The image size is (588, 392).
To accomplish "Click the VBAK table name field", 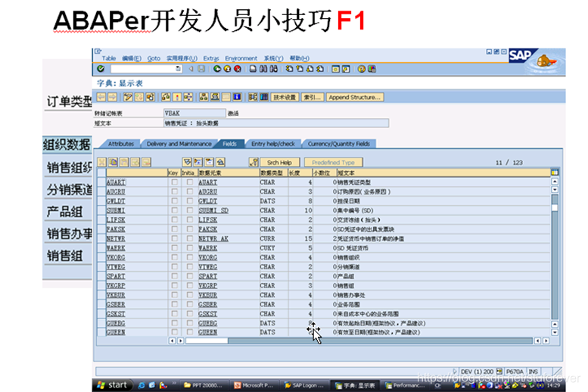I will 194,113.
